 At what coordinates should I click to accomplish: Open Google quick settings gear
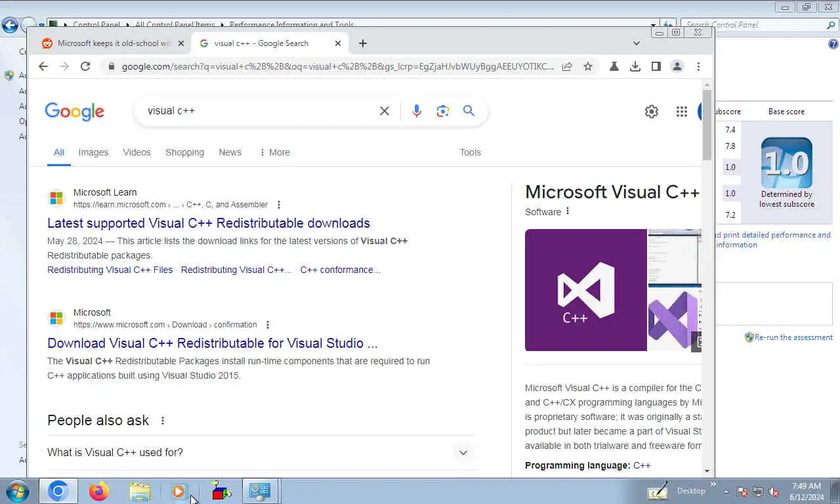tap(651, 112)
